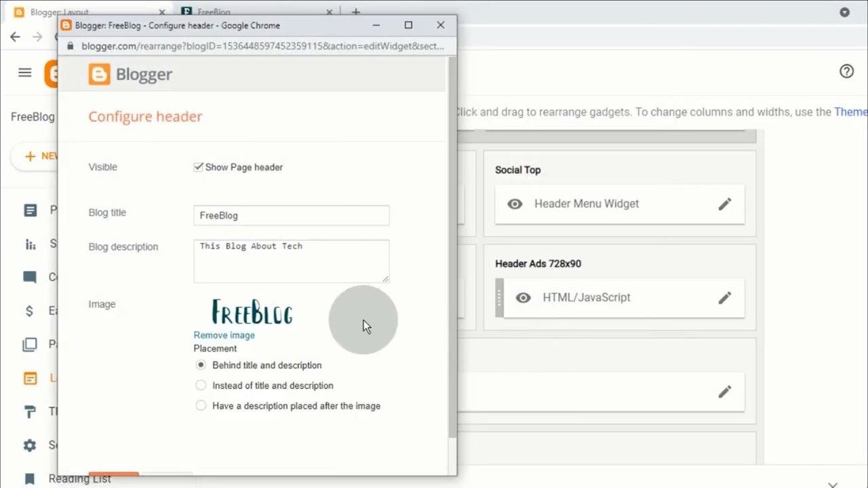The image size is (868, 488).
Task: Click the popup vertical scrollbar
Action: click(x=452, y=247)
